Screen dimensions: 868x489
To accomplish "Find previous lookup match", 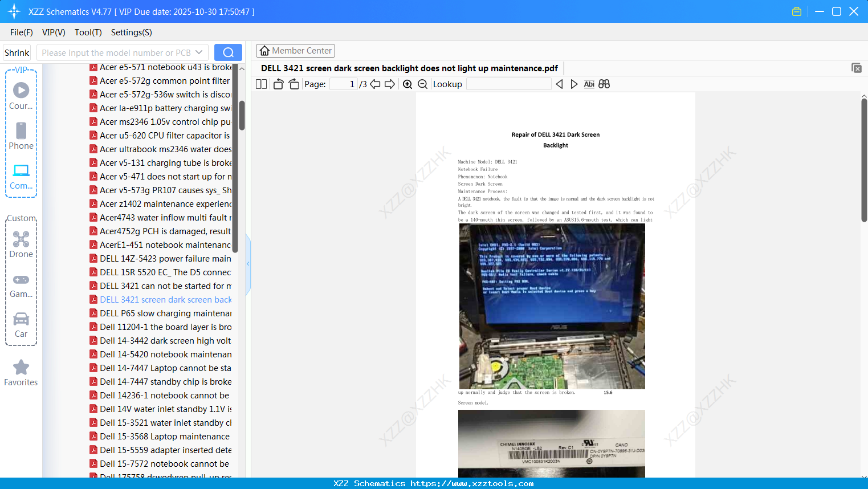I will click(x=559, y=84).
